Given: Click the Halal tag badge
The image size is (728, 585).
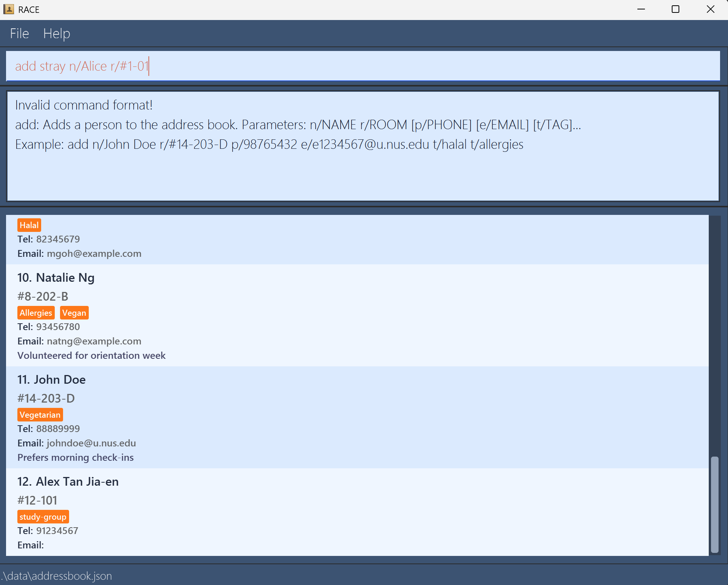Looking at the screenshot, I should (29, 225).
